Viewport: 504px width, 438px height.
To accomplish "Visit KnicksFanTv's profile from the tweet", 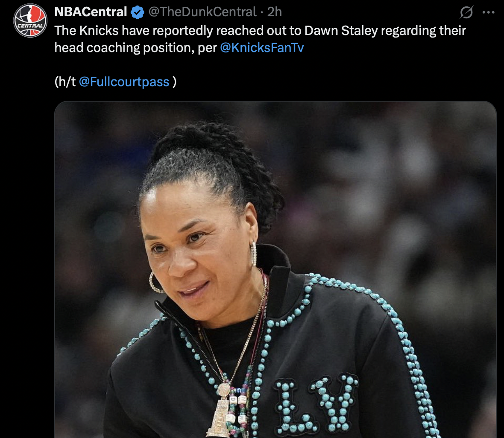I will [262, 47].
